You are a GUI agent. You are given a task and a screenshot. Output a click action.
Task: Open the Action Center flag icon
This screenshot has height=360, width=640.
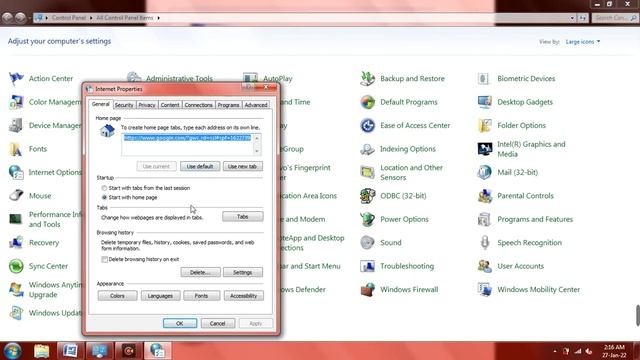click(16, 78)
